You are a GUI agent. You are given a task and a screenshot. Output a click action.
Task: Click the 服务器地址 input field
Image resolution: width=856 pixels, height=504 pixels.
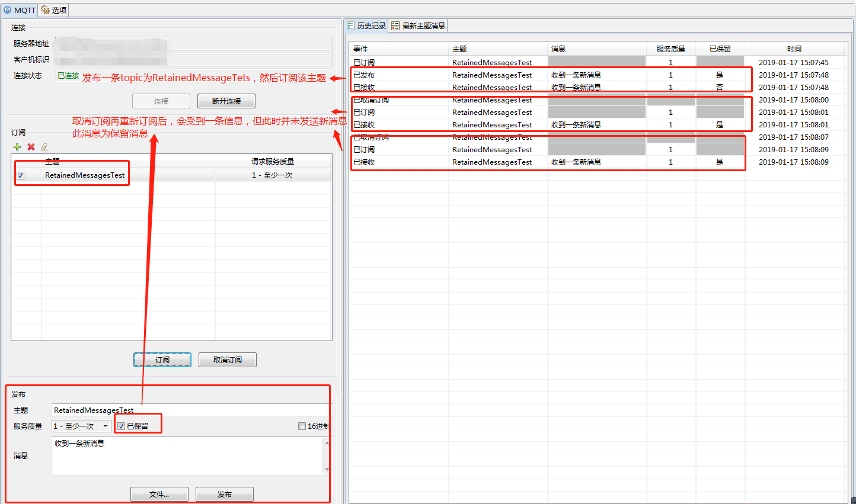(x=193, y=43)
